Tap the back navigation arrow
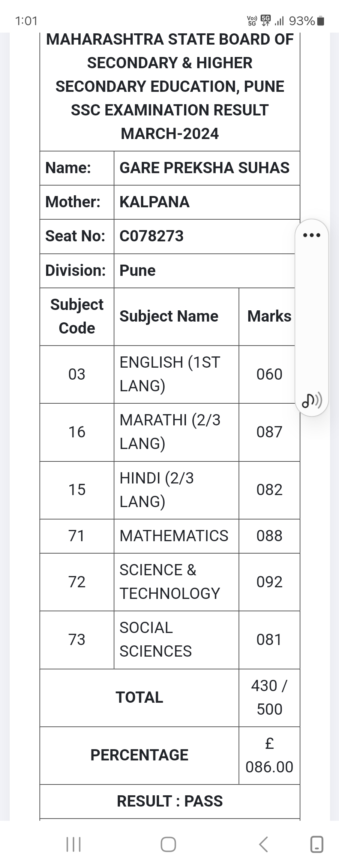 tap(264, 844)
